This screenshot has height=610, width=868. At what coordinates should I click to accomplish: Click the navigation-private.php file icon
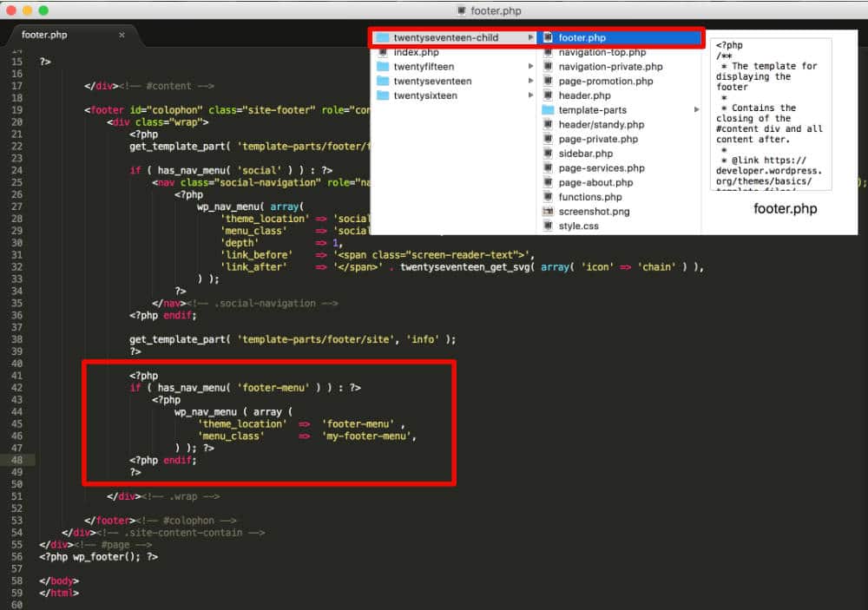click(549, 67)
